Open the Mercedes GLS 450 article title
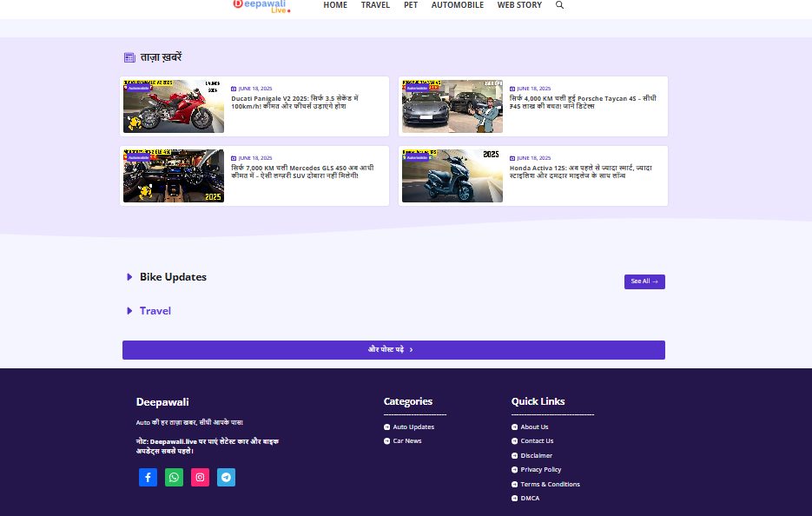 [x=302, y=171]
